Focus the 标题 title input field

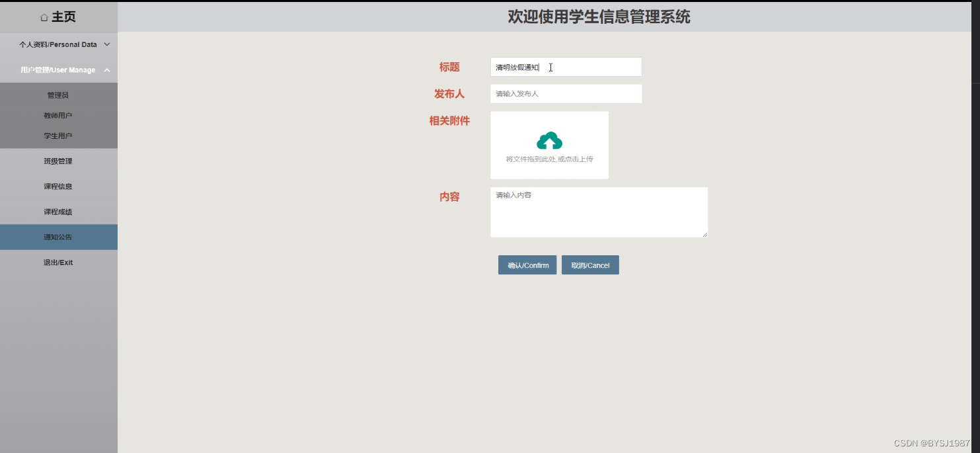[x=566, y=67]
